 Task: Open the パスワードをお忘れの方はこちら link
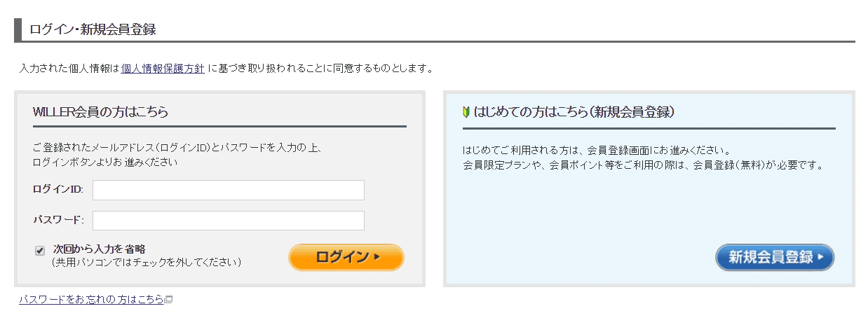click(91, 299)
